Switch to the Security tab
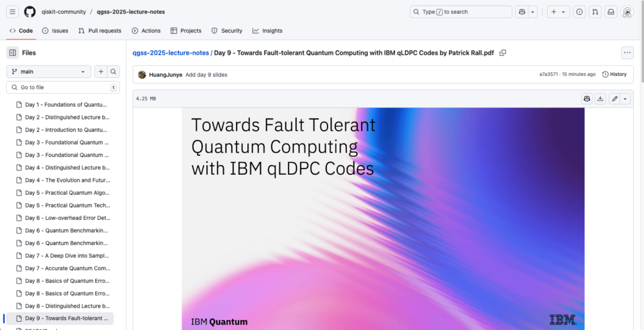The width and height of the screenshot is (644, 330). click(x=226, y=31)
